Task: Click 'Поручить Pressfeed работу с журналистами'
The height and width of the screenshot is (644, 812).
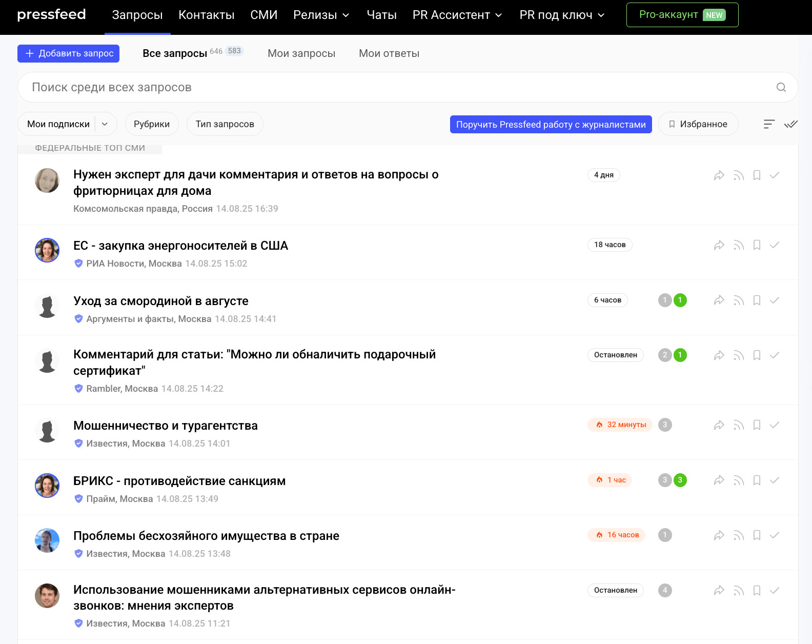Action: 551,124
